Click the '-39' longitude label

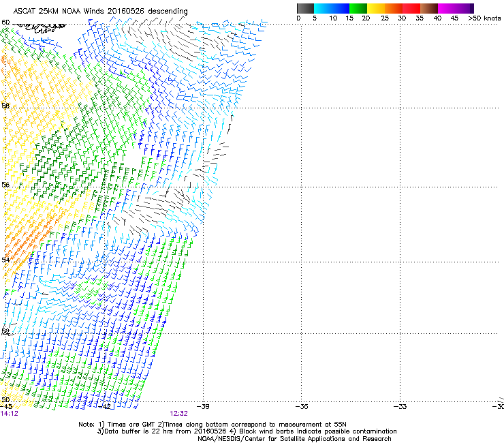203,407
